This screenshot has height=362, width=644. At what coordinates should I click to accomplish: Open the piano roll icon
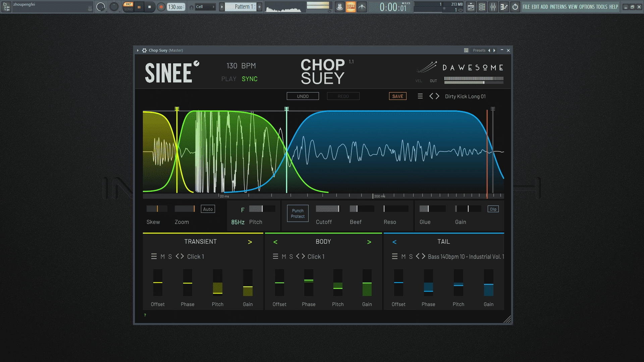point(504,7)
